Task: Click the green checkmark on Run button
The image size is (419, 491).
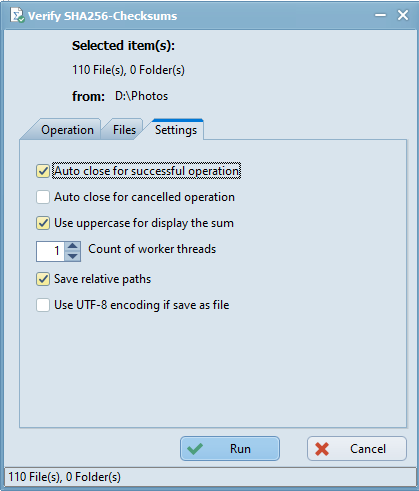Action: [195, 449]
